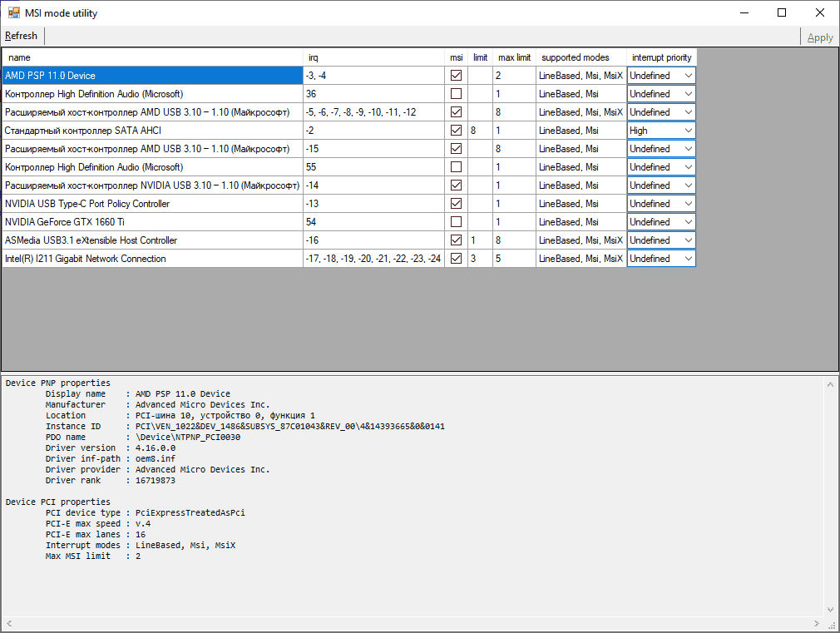Minimize the MSI mode utility window
This screenshot has height=633, width=840.
744,12
